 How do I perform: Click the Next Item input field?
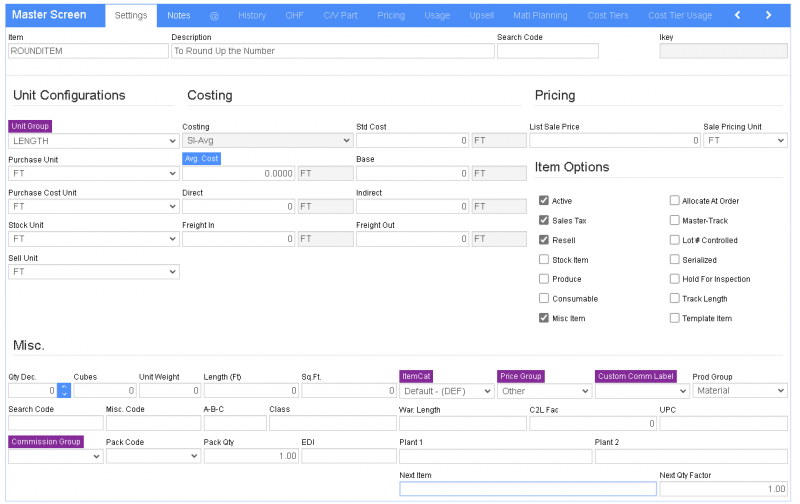[x=528, y=489]
